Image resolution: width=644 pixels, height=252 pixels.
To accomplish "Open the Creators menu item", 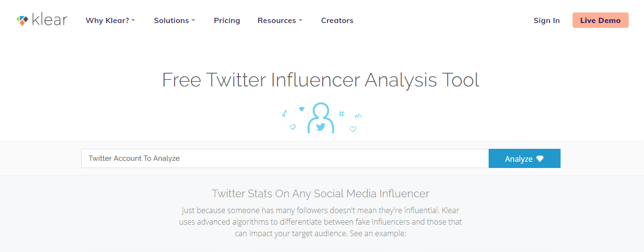I will tap(337, 21).
